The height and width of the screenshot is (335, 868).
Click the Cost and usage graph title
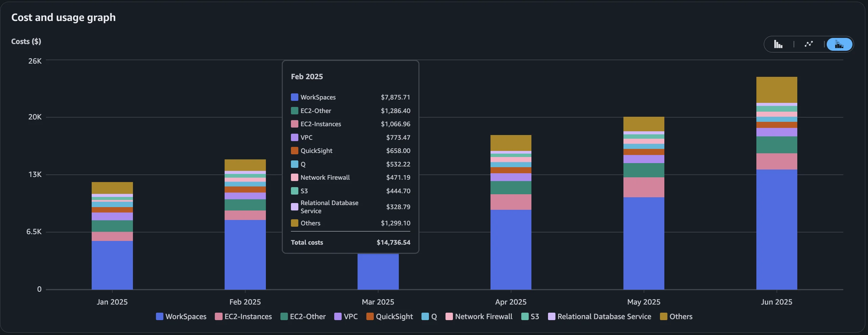64,17
